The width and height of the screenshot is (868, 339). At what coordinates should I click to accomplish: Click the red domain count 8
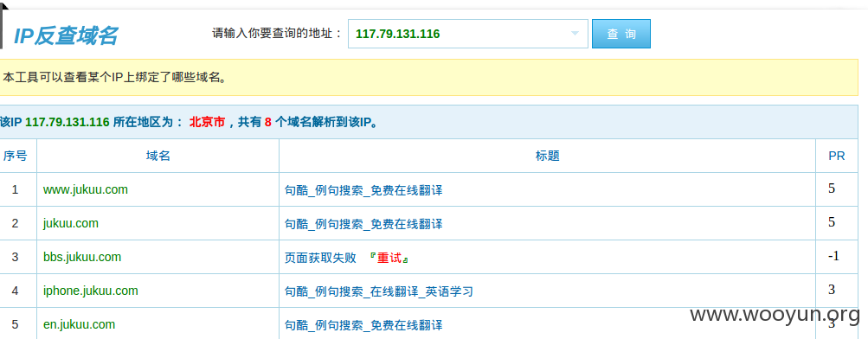click(268, 123)
